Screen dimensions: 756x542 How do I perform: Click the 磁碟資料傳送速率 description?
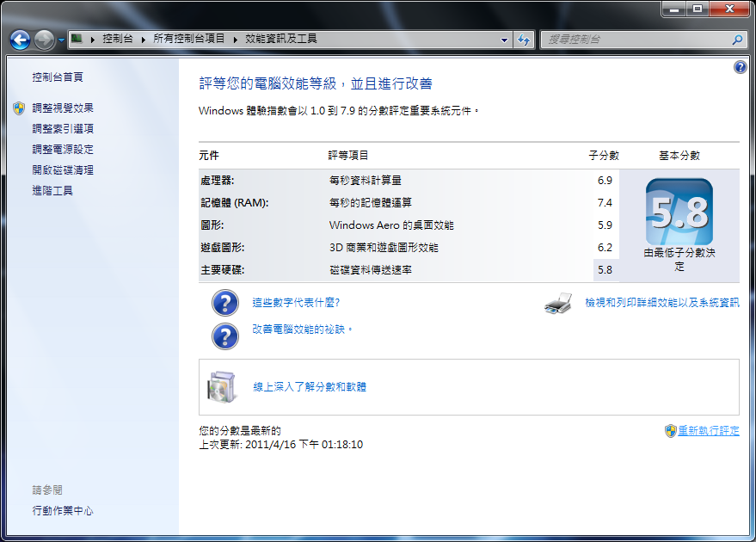[x=371, y=270]
